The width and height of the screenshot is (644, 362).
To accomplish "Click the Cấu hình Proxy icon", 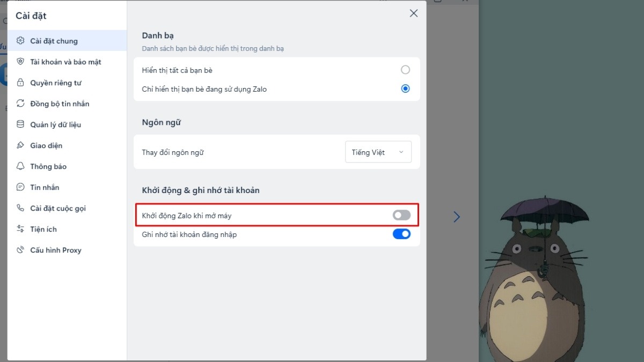I will (20, 250).
